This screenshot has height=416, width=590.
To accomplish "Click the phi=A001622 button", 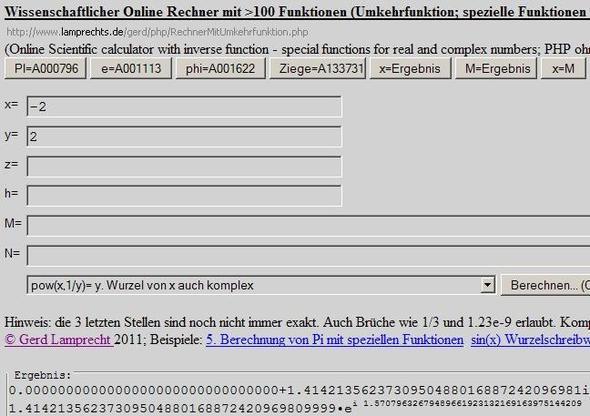I will point(220,68).
